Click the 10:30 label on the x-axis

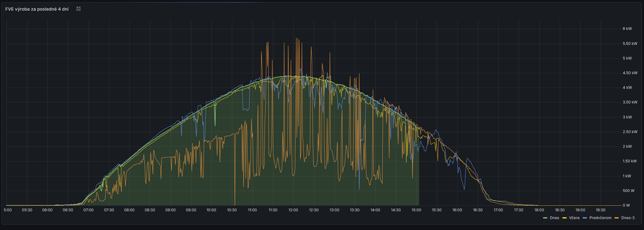[232, 210]
